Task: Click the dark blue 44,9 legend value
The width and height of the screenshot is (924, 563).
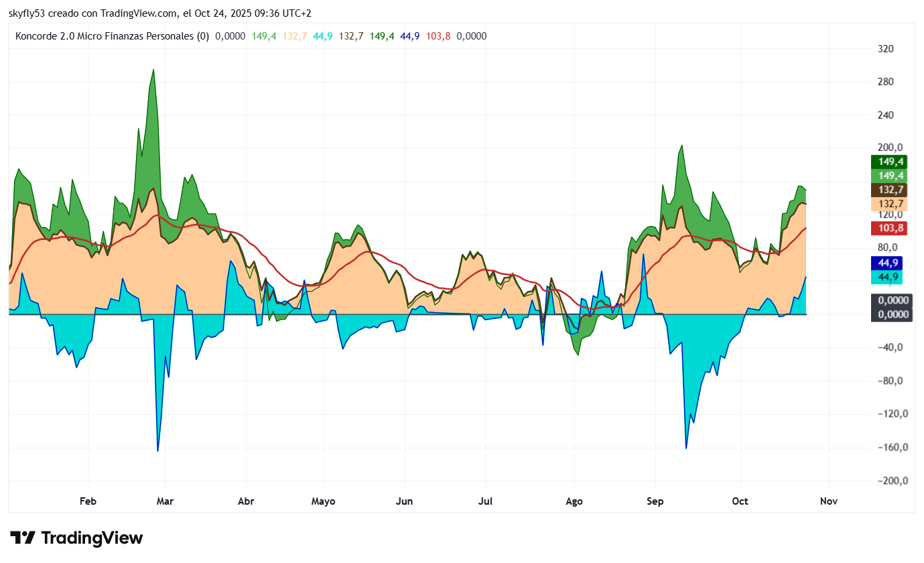Action: (410, 36)
